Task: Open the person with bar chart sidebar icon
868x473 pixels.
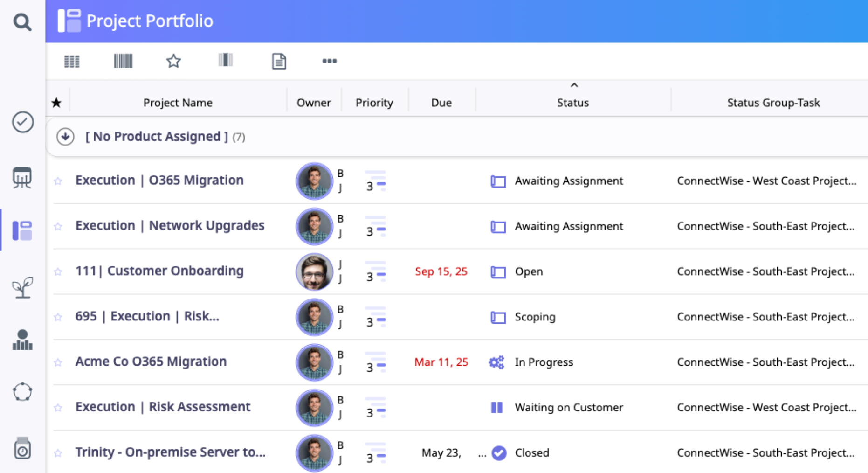Action: [22, 340]
